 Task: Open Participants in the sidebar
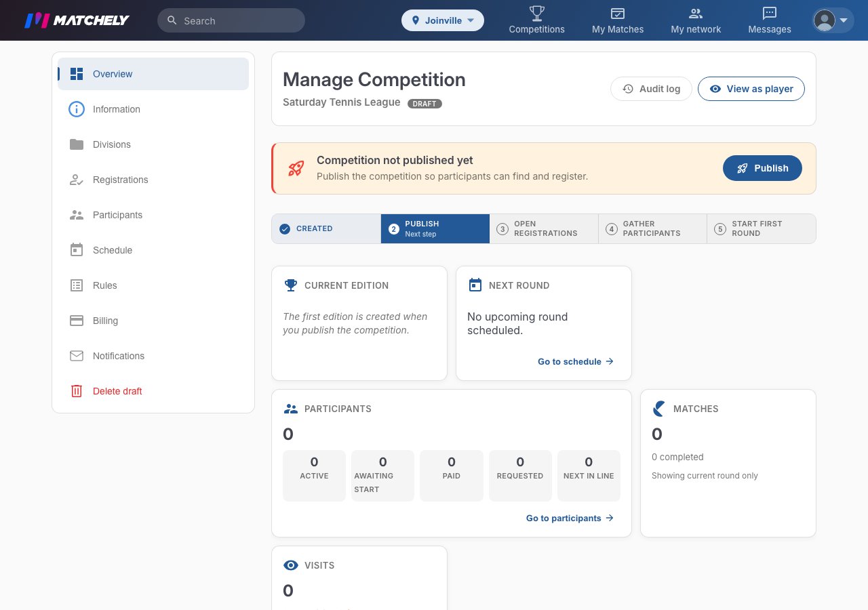click(x=153, y=215)
